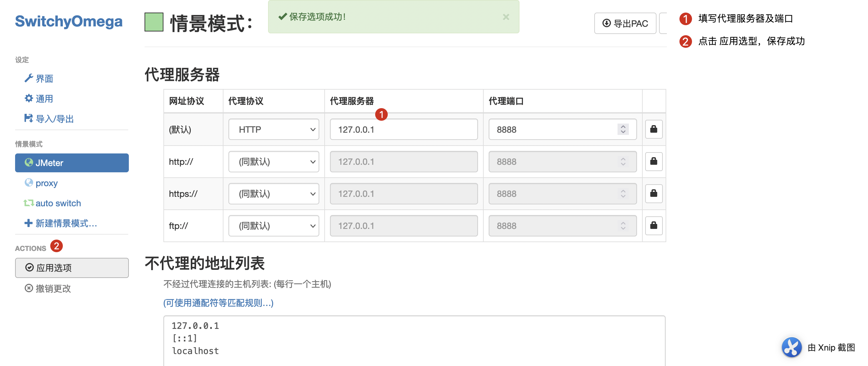Click the 导出PAC export button

coord(625,23)
